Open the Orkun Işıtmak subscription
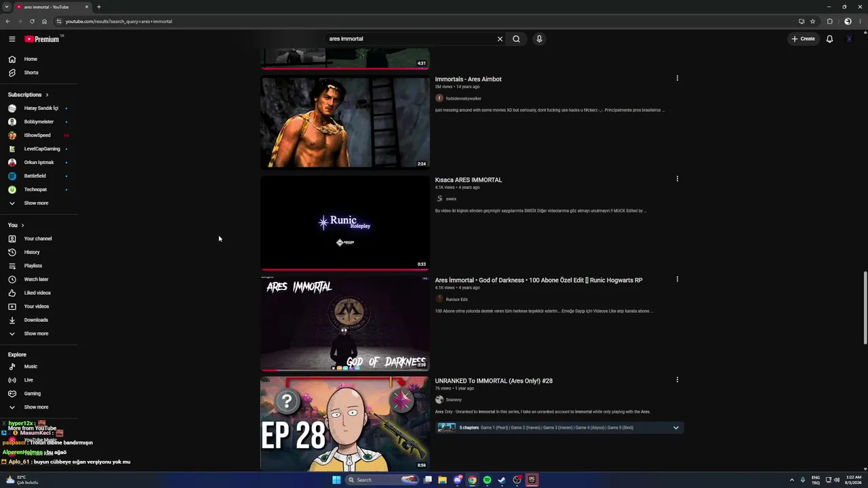868x488 pixels. point(39,162)
